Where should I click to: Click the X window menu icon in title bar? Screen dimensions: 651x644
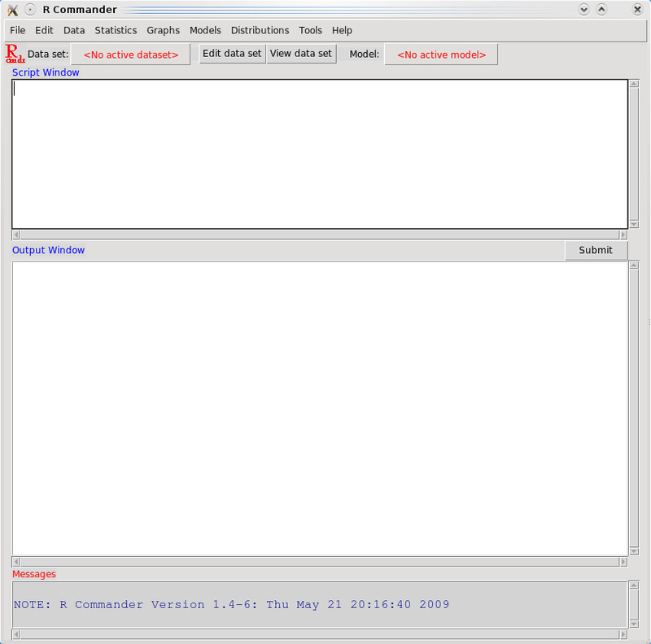(12, 10)
